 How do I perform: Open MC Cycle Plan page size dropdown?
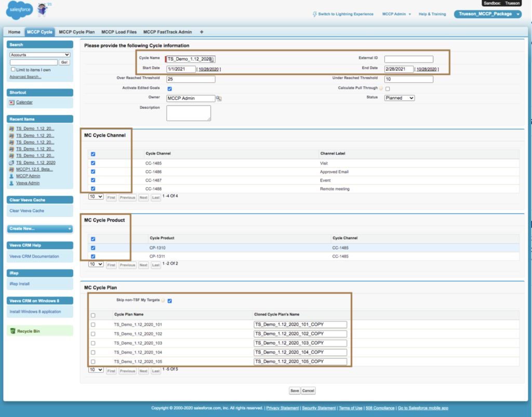coord(96,370)
